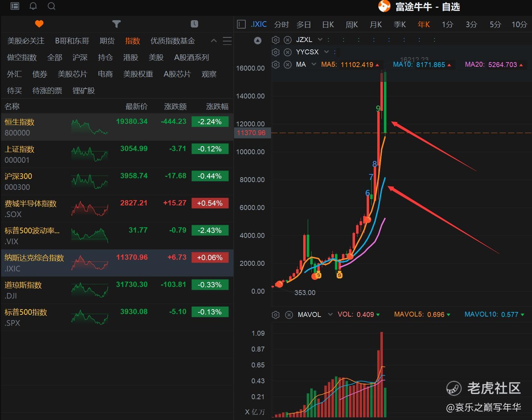Expand the YYCSX indicator dropdown
The image size is (532, 420).
326,52
